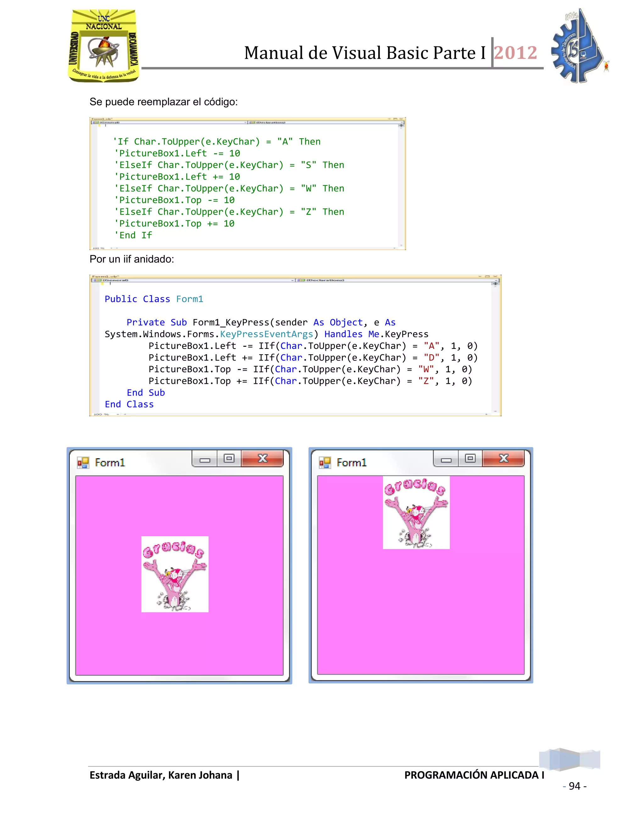Open class dropdown in the commented-code editor
Viewport: 644px width, 833px height.
click(170, 122)
